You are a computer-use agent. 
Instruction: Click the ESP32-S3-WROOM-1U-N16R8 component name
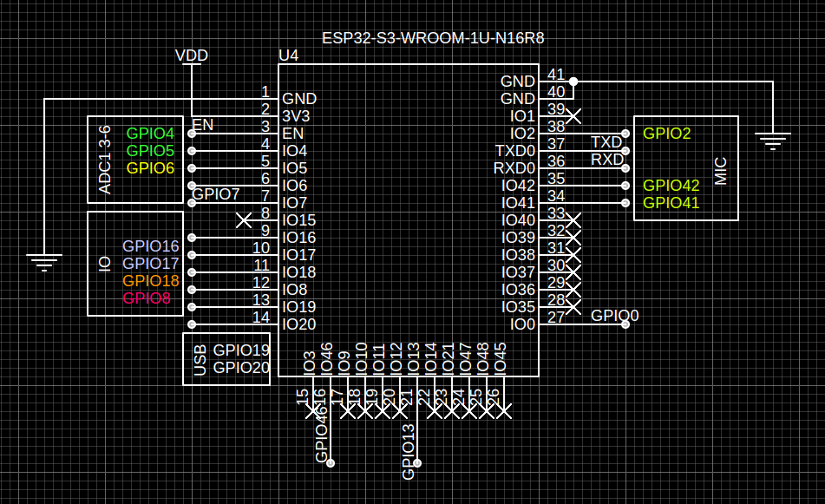433,38
